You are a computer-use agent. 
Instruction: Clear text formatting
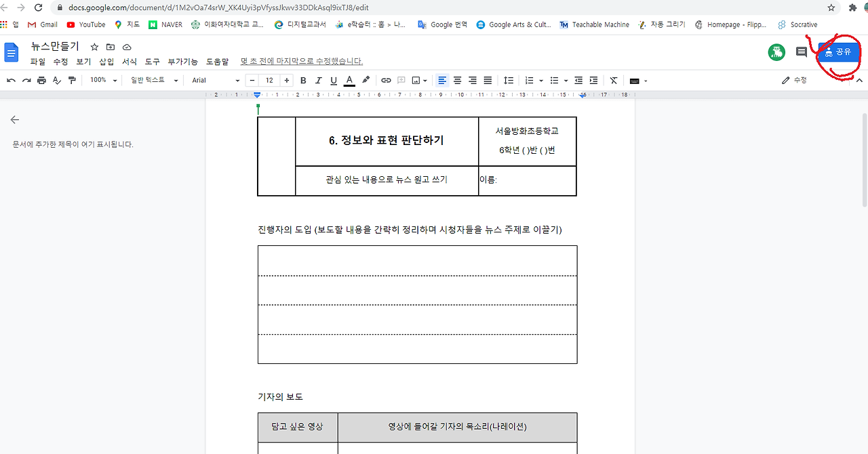click(x=613, y=80)
